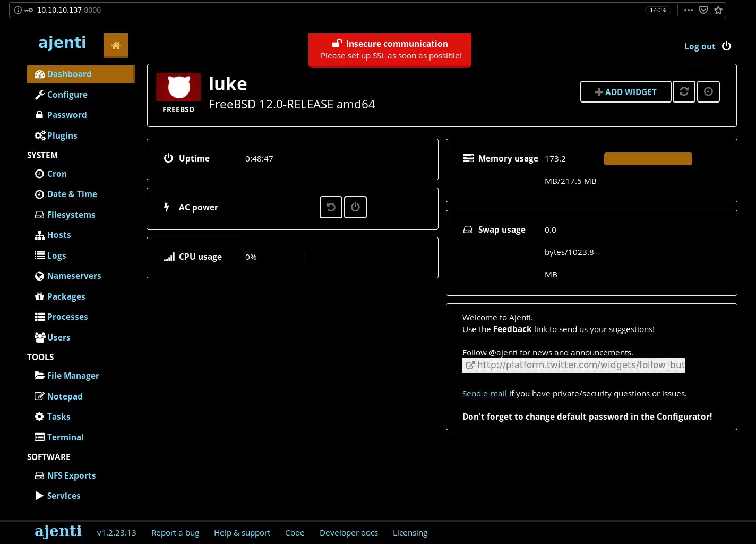Image resolution: width=756 pixels, height=544 pixels.
Task: Click the FreeBSD logo image
Action: [x=178, y=87]
